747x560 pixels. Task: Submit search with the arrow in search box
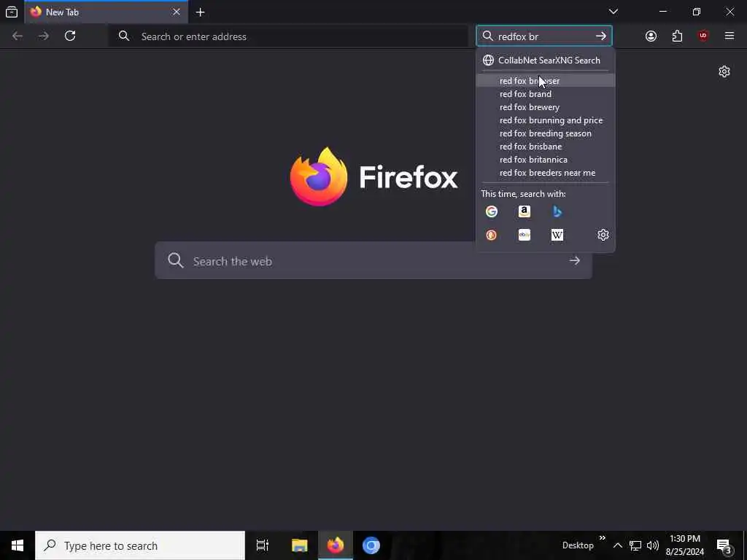tap(601, 36)
